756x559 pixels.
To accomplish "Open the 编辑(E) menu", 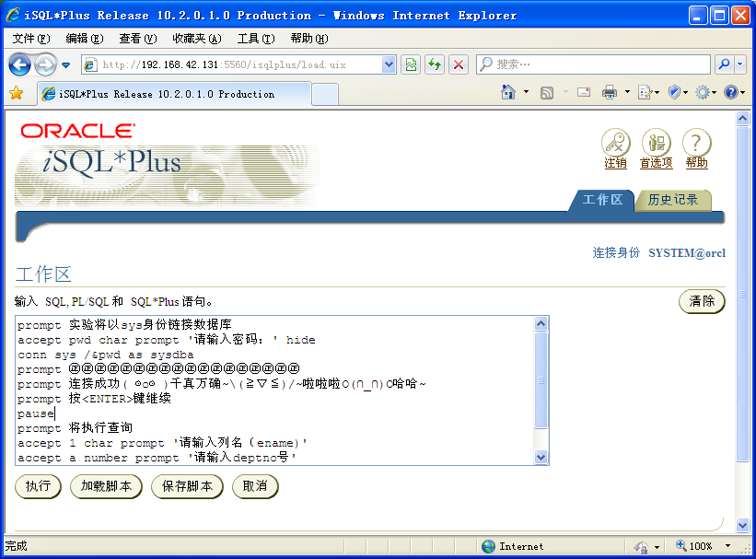I will [x=85, y=39].
